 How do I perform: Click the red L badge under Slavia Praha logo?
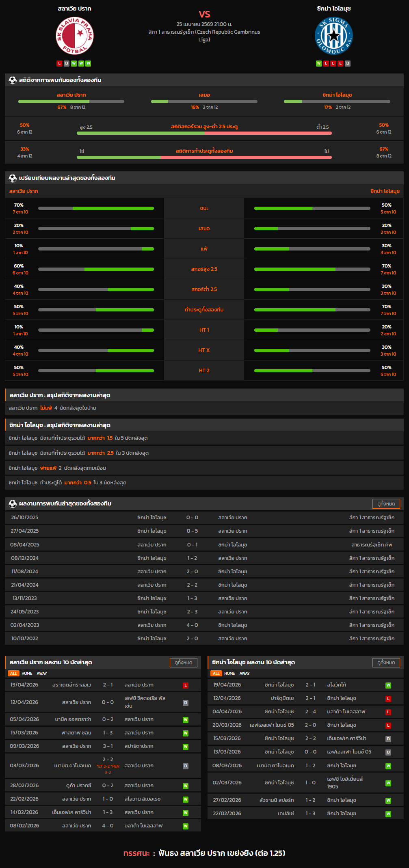pos(59,63)
